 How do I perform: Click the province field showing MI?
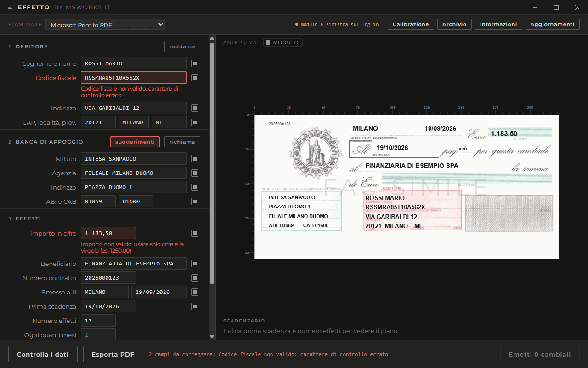pyautogui.click(x=169, y=122)
